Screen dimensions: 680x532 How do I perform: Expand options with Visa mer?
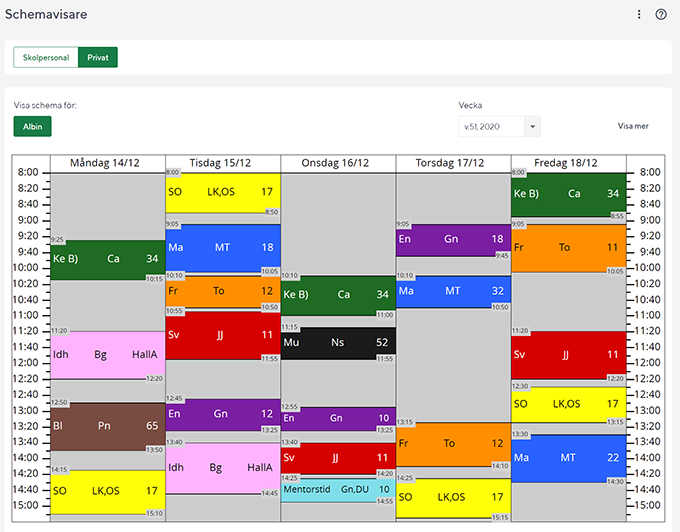click(633, 127)
